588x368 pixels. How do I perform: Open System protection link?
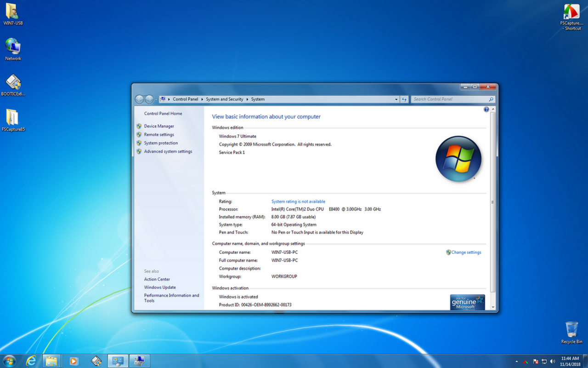(x=161, y=143)
